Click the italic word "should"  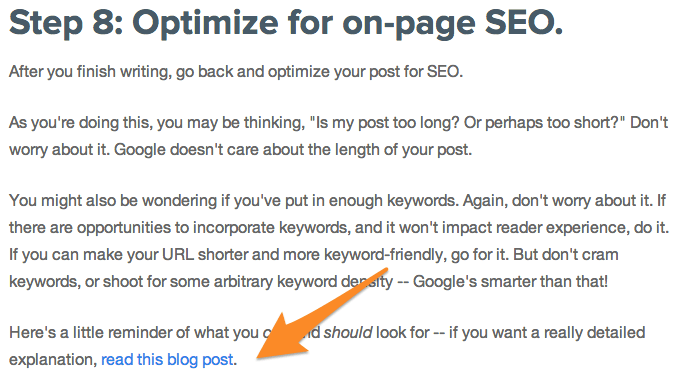click(348, 333)
